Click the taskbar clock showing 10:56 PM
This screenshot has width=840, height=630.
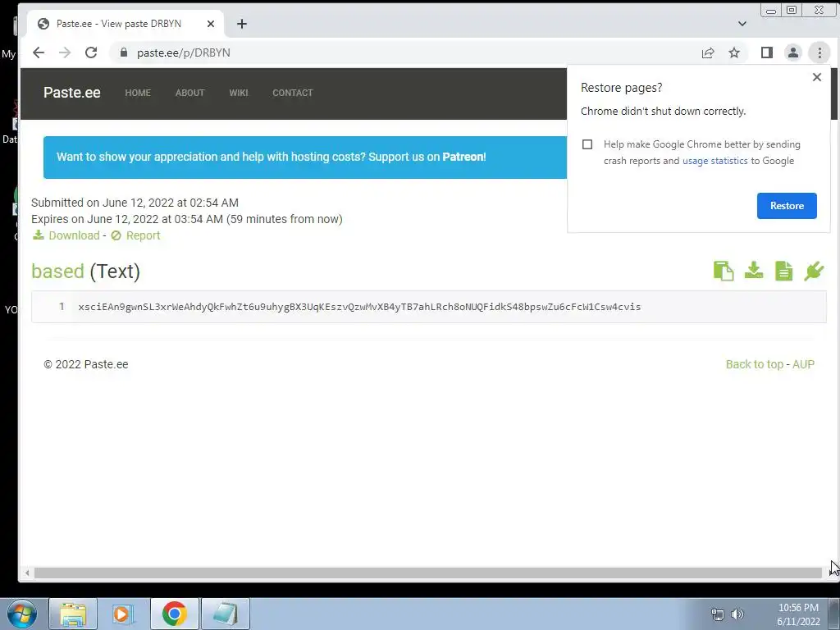click(x=798, y=614)
